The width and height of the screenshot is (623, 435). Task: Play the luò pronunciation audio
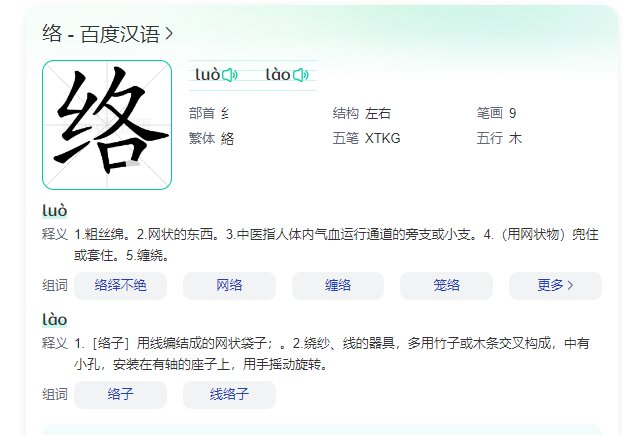pyautogui.click(x=230, y=75)
